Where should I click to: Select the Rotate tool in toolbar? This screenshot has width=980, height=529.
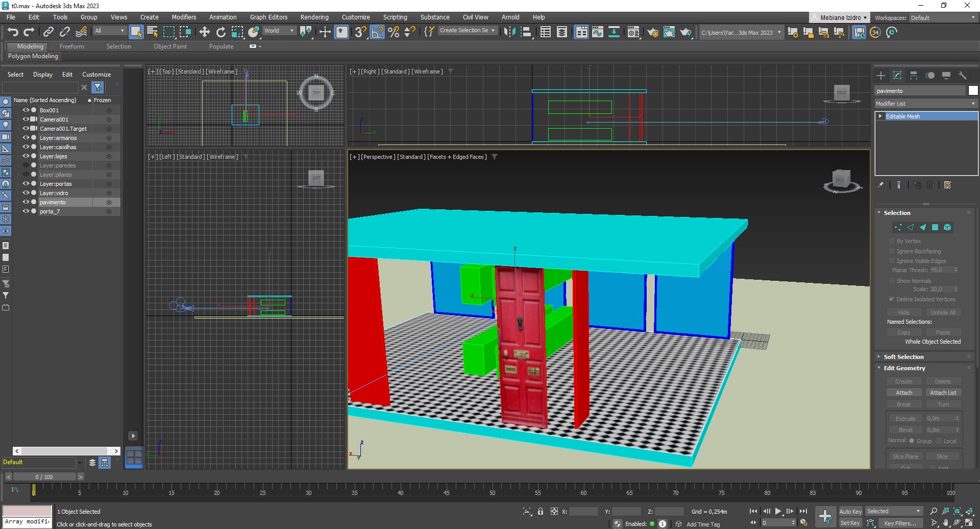tap(220, 32)
